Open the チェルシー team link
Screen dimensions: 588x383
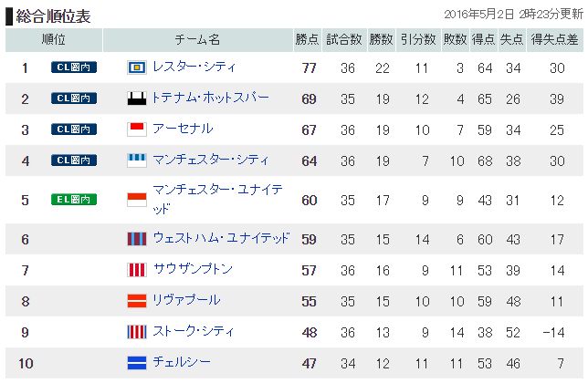click(182, 362)
